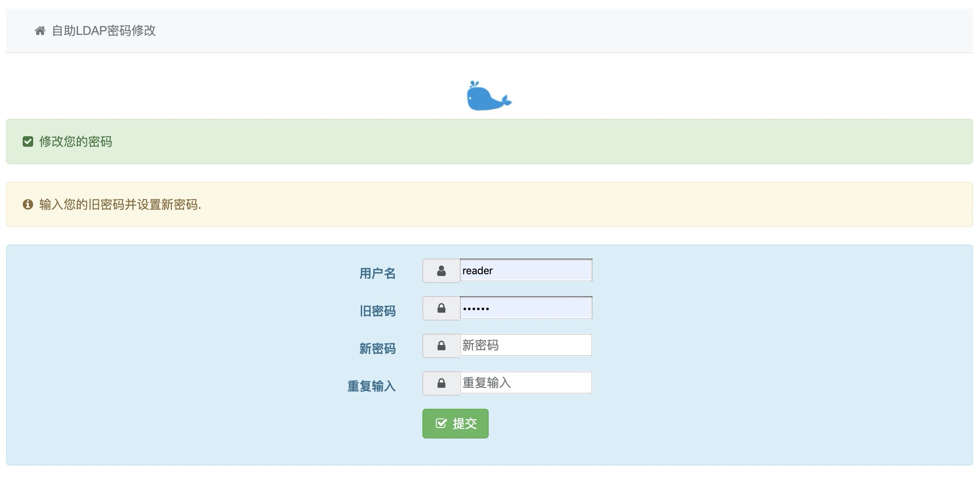Screen dimensions: 980x490
Task: Click the blue whale logo
Action: tap(489, 96)
